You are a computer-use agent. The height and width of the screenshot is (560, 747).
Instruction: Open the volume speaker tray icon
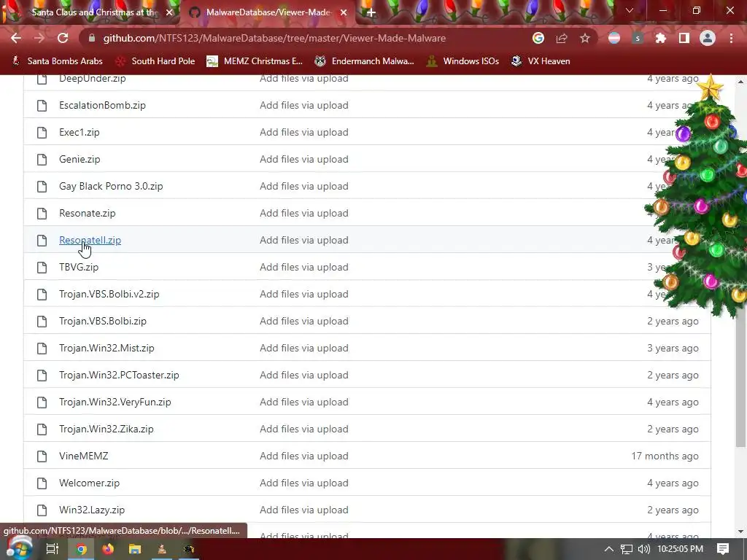click(643, 549)
